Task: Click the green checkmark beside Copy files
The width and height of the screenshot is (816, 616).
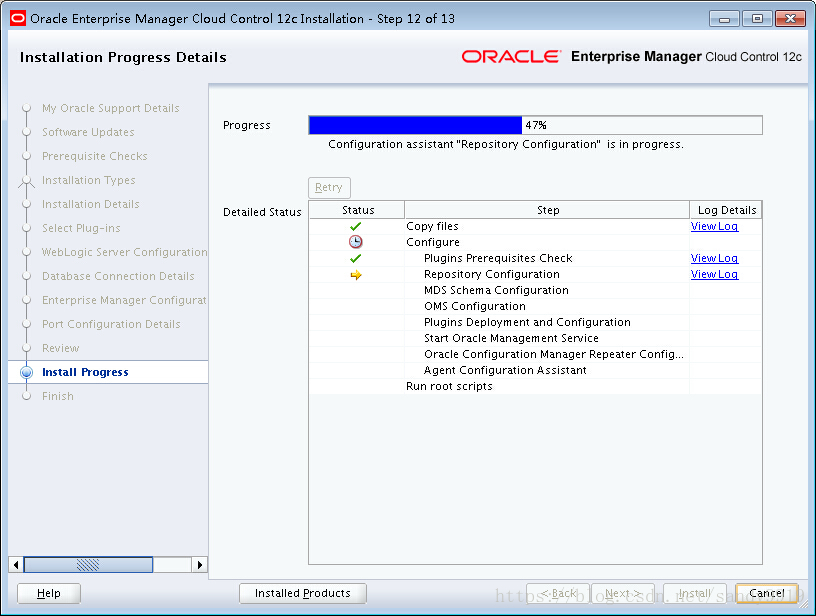Action: click(355, 226)
